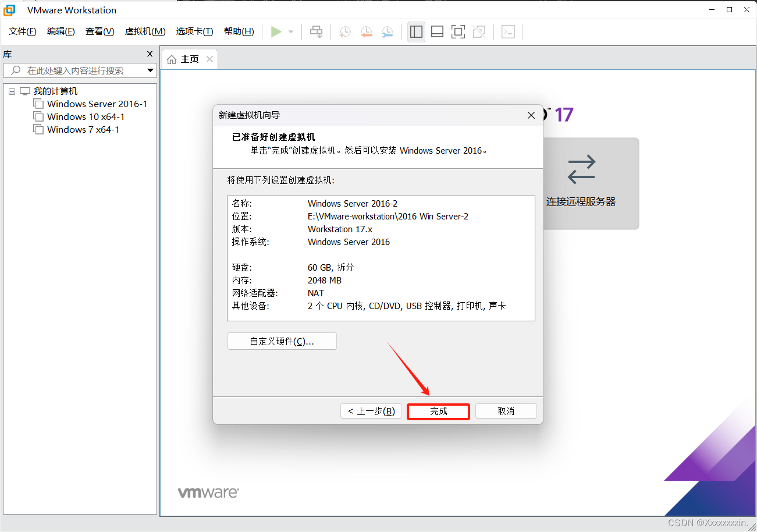Click the Windows Server 2016-1 VM icon

coord(38,104)
